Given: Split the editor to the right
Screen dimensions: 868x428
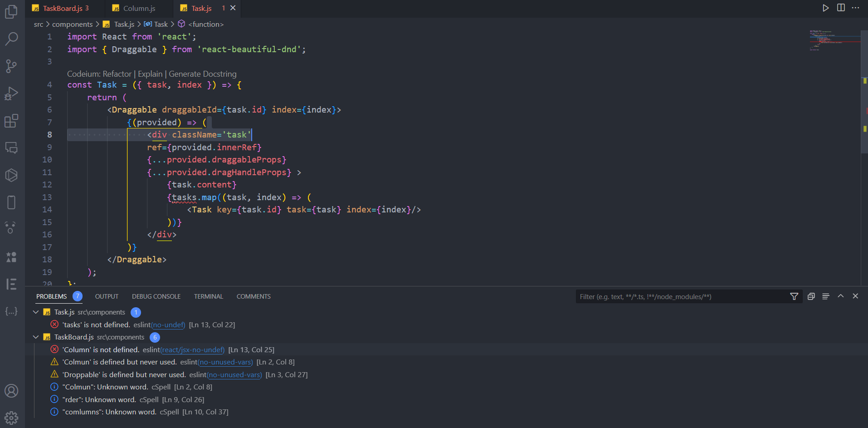Looking at the screenshot, I should tap(841, 8).
